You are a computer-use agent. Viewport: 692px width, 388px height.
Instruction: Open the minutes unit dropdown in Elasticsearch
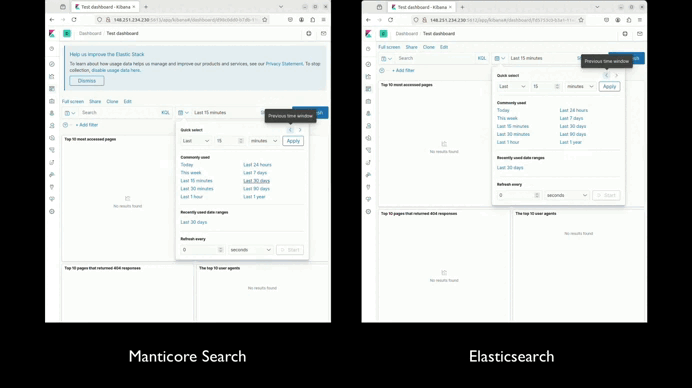pos(580,87)
